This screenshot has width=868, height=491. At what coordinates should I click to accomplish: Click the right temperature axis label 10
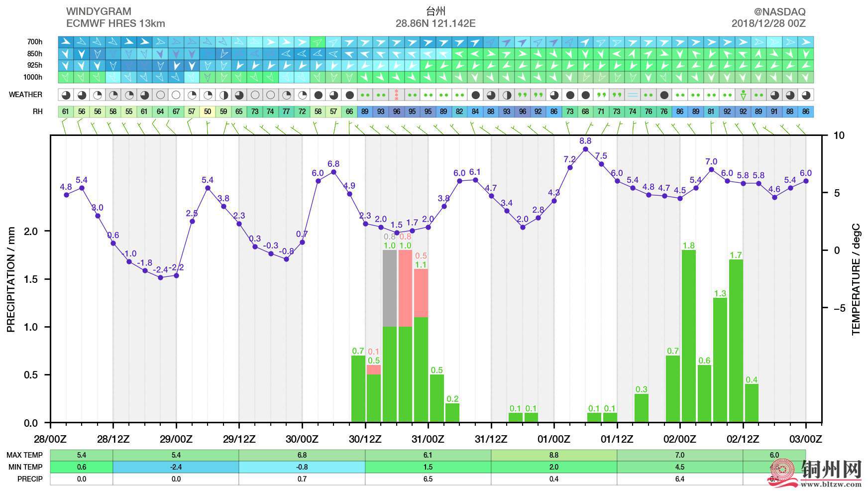[839, 135]
